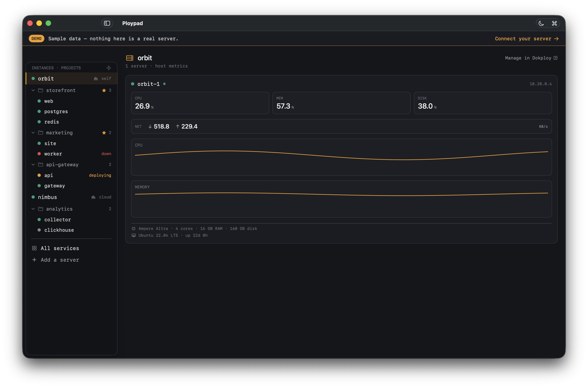Click the plus icon for Add a server
Screen dimensions: 588x388
[34, 260]
